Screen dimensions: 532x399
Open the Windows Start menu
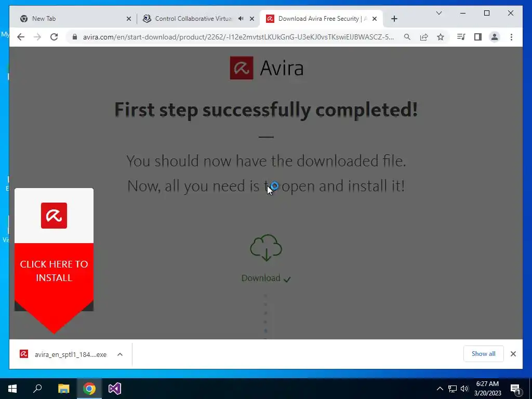12,389
